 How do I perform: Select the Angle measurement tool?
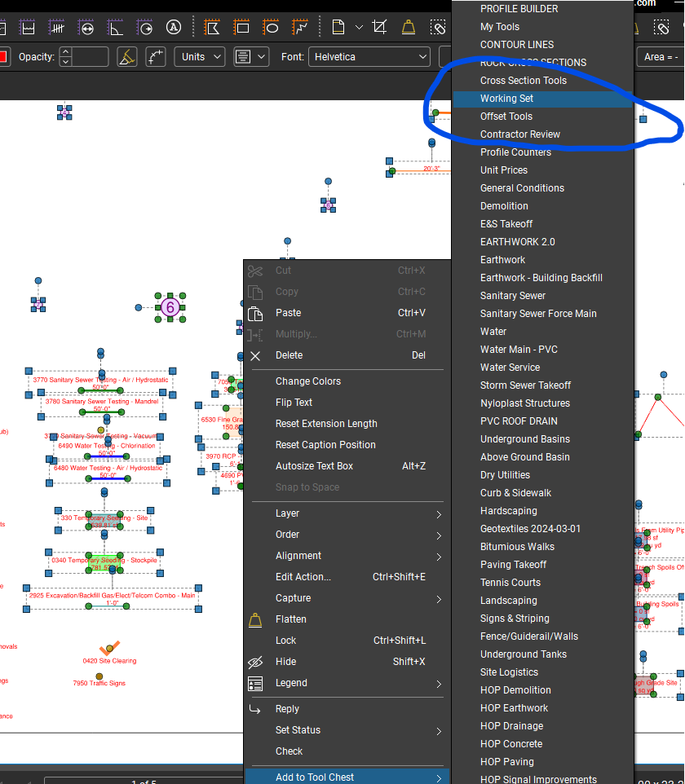pos(116,28)
